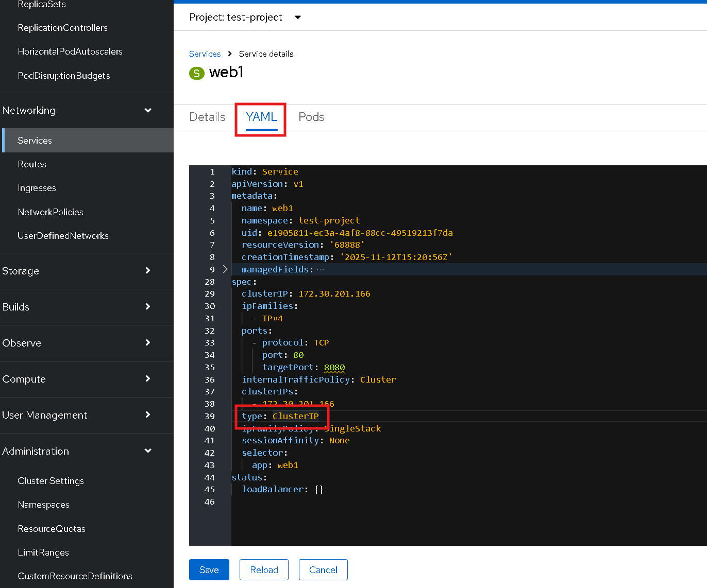Follow the Services breadcrumb link

(205, 54)
